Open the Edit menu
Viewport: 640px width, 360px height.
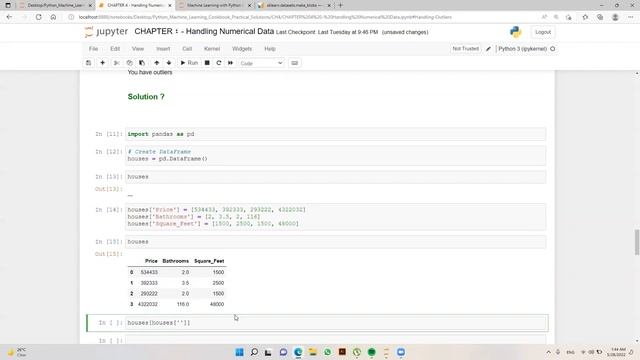115,49
